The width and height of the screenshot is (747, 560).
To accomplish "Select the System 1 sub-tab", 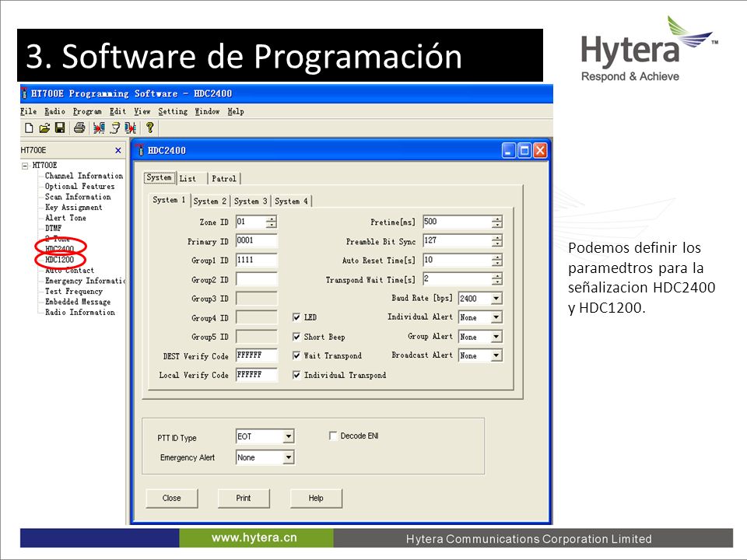I will [169, 200].
